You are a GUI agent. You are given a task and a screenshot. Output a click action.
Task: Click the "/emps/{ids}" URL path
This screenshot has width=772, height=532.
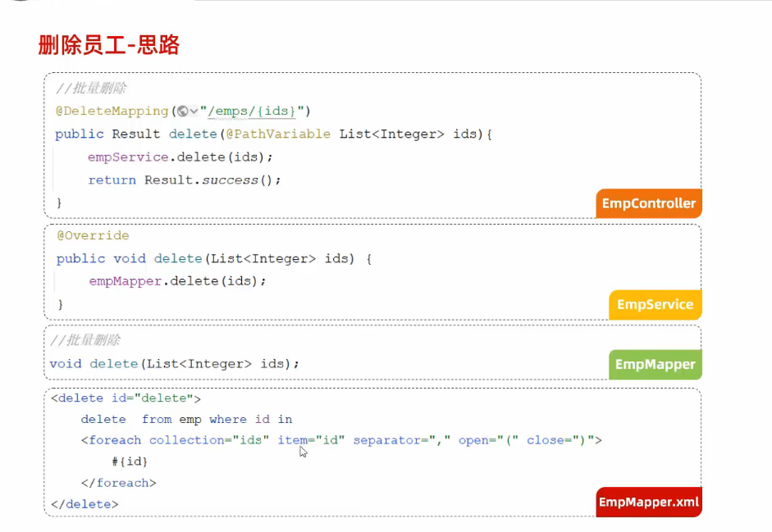click(256, 111)
